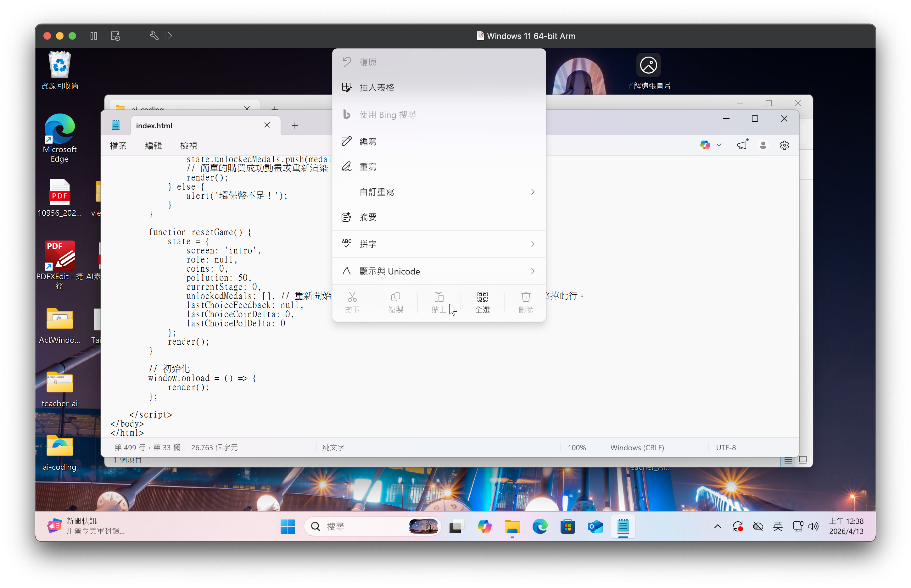Switch File Explorer to large icons view
The height and width of the screenshot is (588, 911).
802,460
